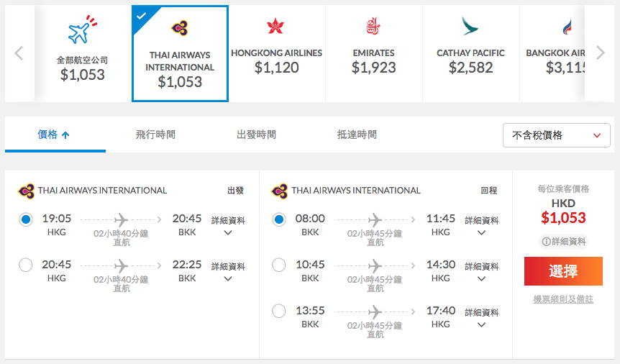This screenshot has width=620, height=364.
Task: Open price details info under HKD $1,053
Action: pyautogui.click(x=563, y=242)
